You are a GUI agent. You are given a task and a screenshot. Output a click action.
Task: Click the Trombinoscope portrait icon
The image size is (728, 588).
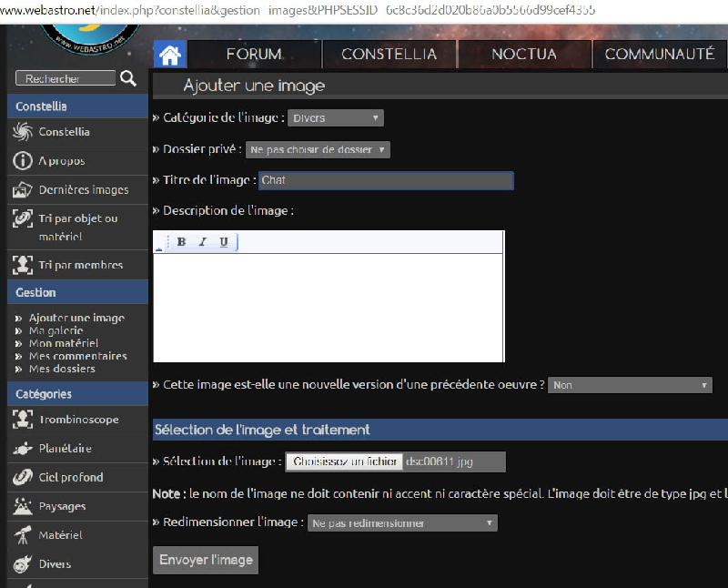pyautogui.click(x=22, y=419)
